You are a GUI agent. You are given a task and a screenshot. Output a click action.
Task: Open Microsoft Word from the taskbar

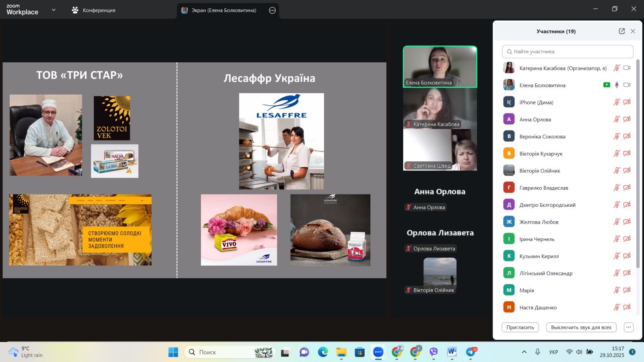click(x=452, y=352)
